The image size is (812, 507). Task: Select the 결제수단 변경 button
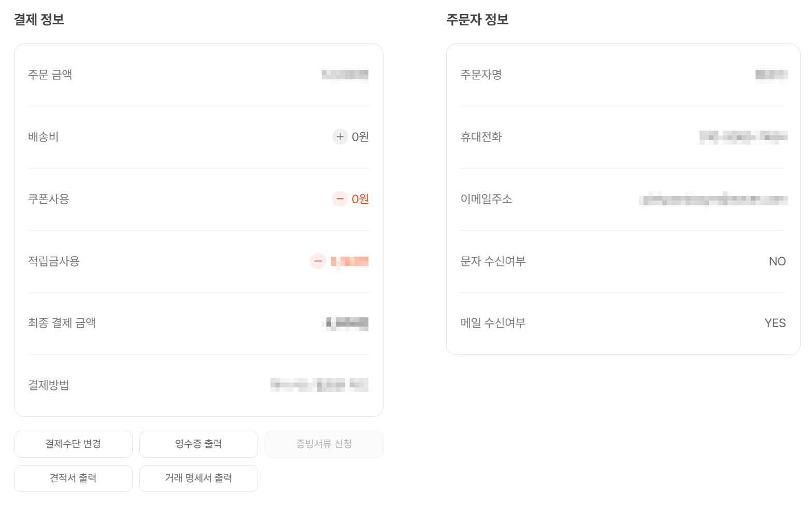pos(73,444)
